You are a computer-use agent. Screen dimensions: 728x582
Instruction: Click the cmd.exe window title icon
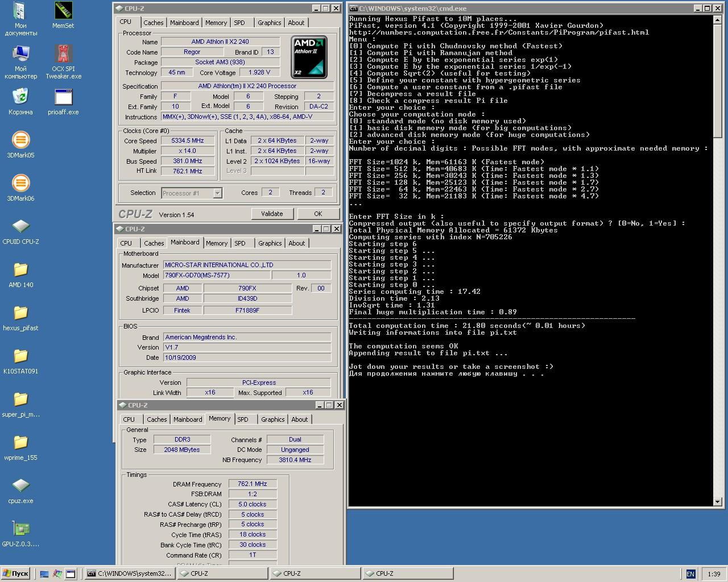(x=353, y=9)
